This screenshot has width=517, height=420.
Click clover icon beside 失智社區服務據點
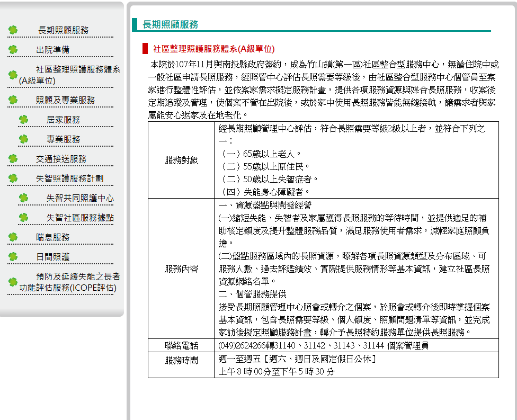(23, 217)
